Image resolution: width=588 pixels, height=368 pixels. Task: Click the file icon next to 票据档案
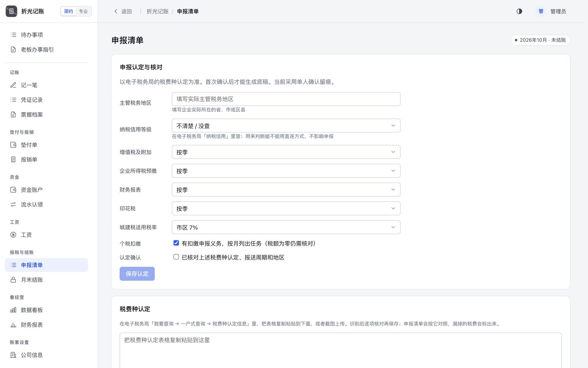coord(13,114)
